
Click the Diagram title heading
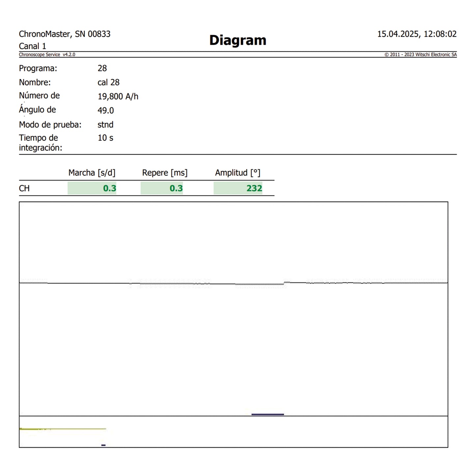(238, 40)
